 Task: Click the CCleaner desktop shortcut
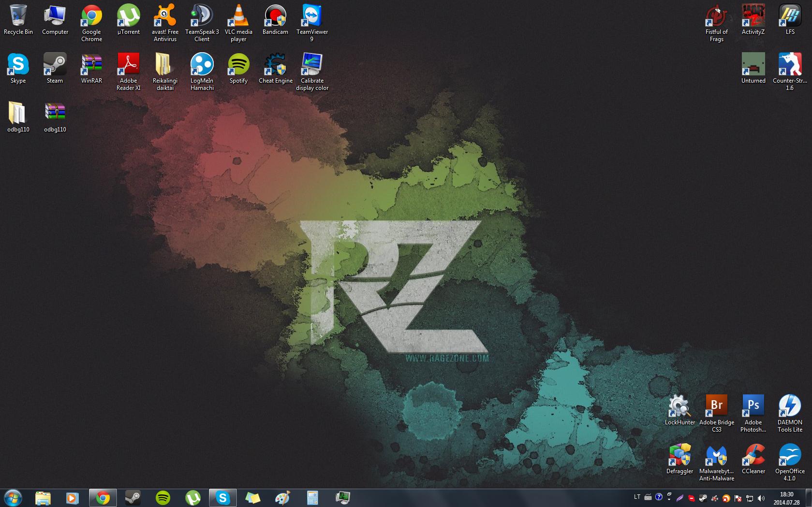(753, 455)
